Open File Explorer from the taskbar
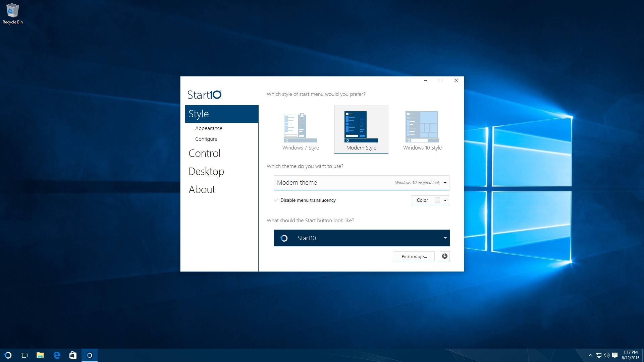This screenshot has width=644, height=362. coord(40,355)
